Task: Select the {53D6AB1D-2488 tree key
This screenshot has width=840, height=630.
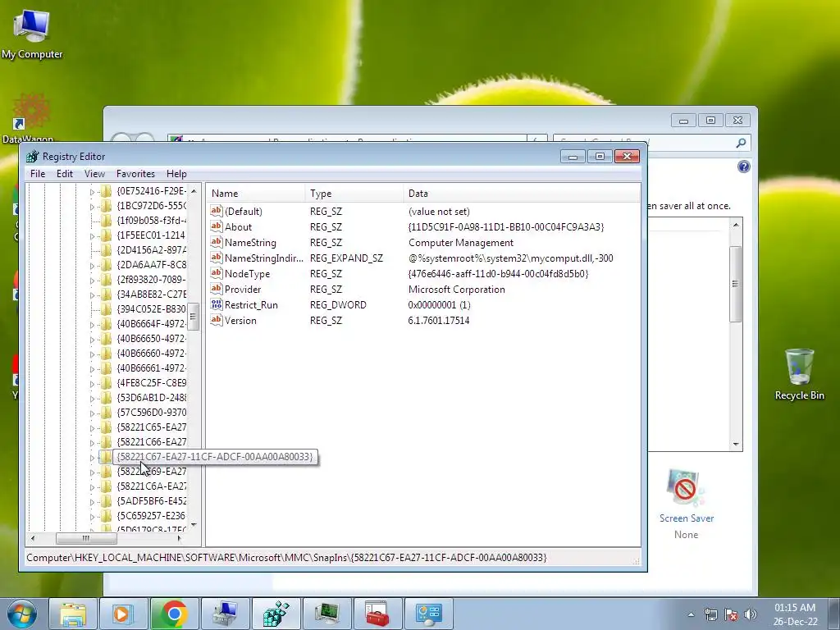Action: pyautogui.click(x=152, y=398)
